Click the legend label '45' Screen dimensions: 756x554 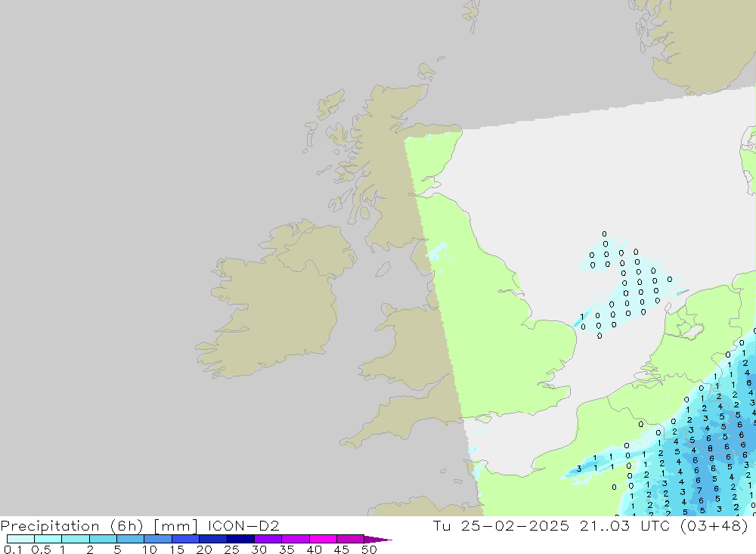pos(342,549)
